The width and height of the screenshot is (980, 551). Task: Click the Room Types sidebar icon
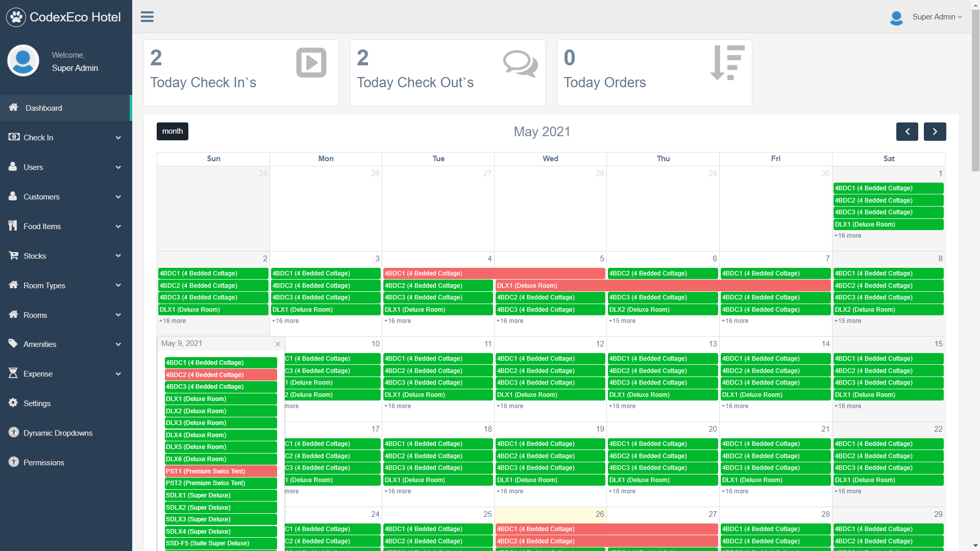pyautogui.click(x=13, y=285)
